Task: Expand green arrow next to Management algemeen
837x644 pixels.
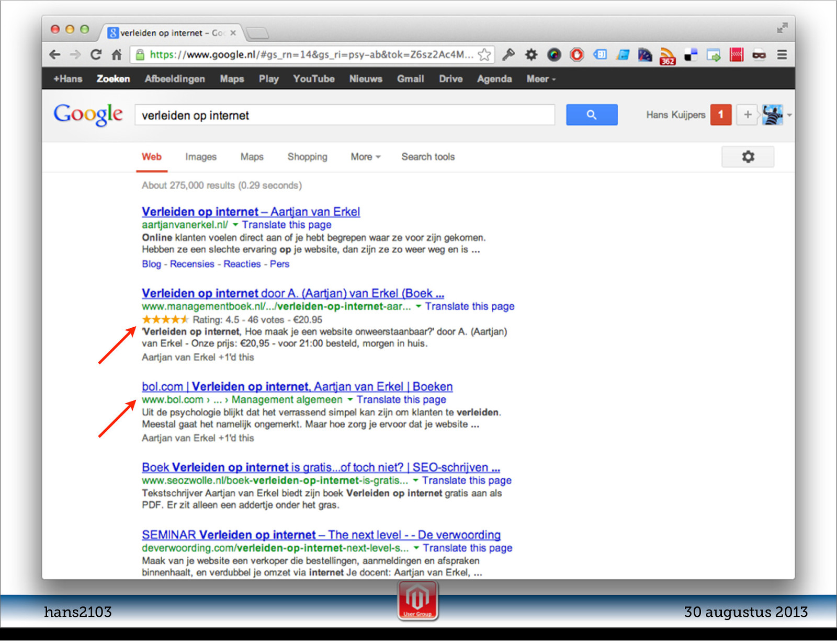Action: coord(350,400)
